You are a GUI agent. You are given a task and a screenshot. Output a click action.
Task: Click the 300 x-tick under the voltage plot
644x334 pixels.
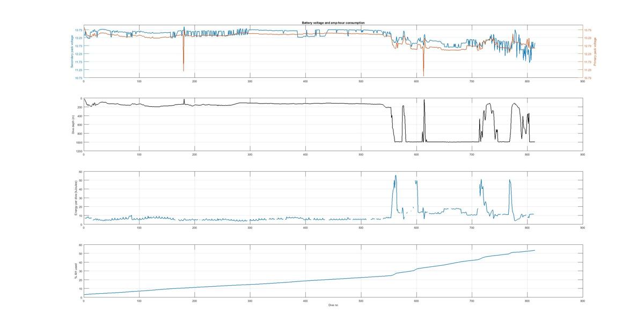[250, 82]
